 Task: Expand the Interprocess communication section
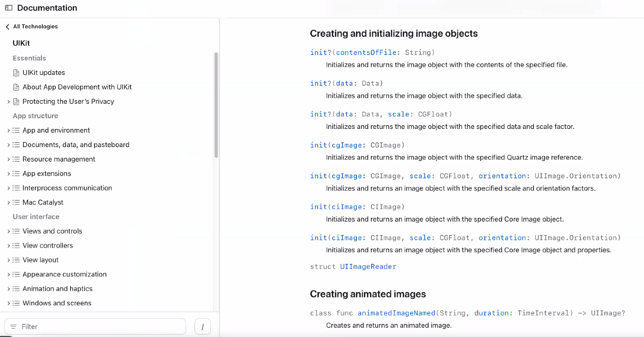8,188
